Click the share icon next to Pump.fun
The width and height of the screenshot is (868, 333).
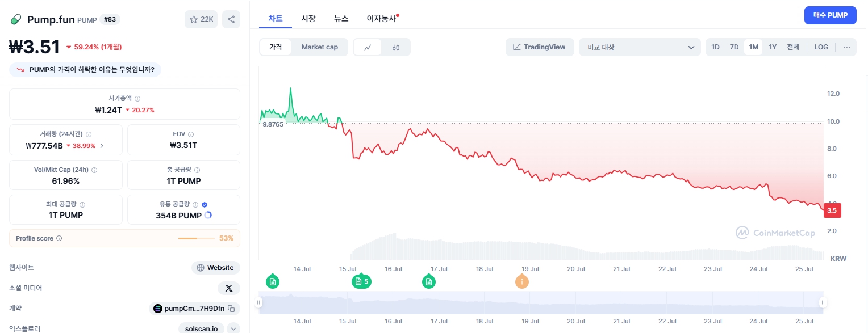pyautogui.click(x=231, y=19)
